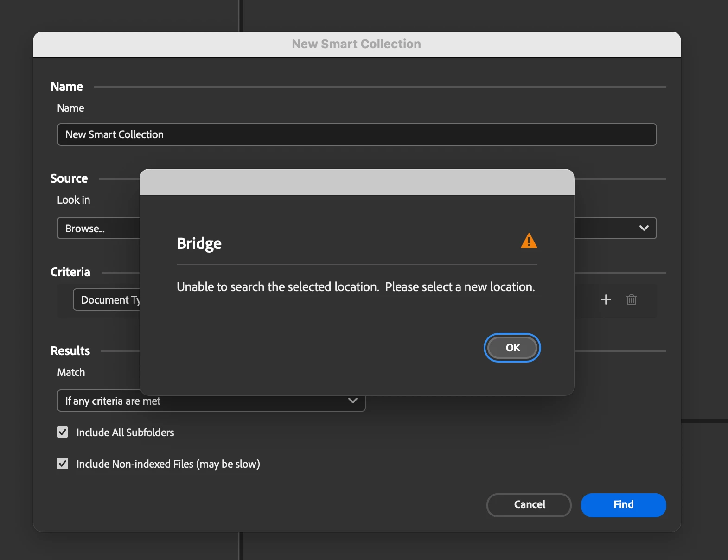Open the 'If any criteria are met' dropdown
728x560 pixels.
(211, 401)
